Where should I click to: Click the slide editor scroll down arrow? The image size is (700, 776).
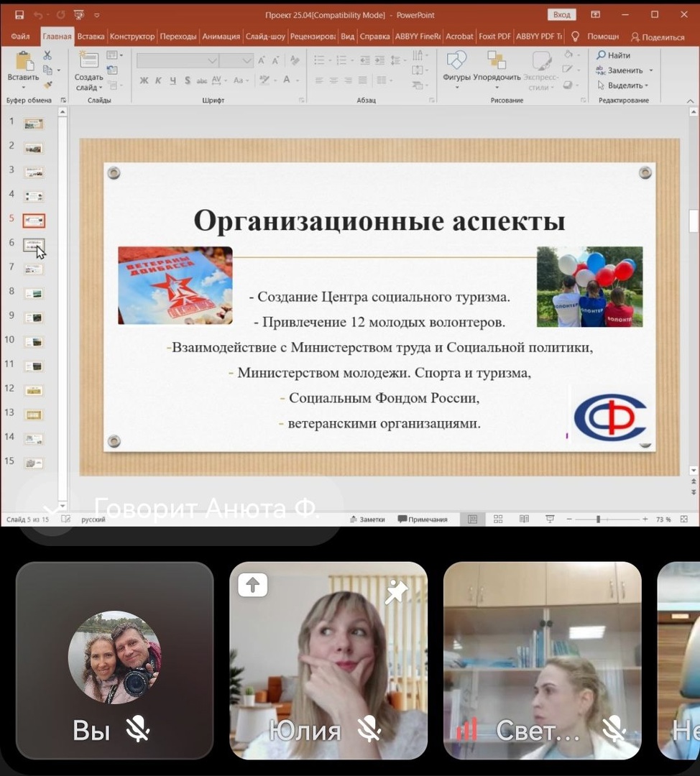pyautogui.click(x=694, y=470)
